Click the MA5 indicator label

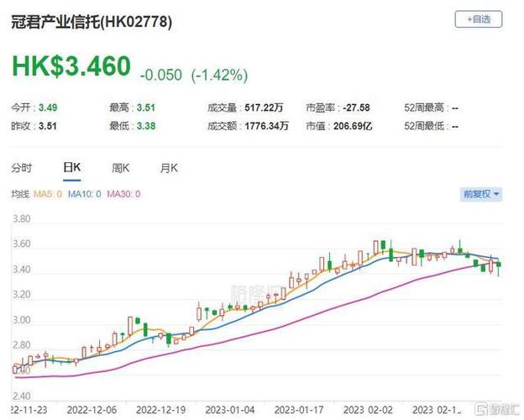(x=48, y=194)
